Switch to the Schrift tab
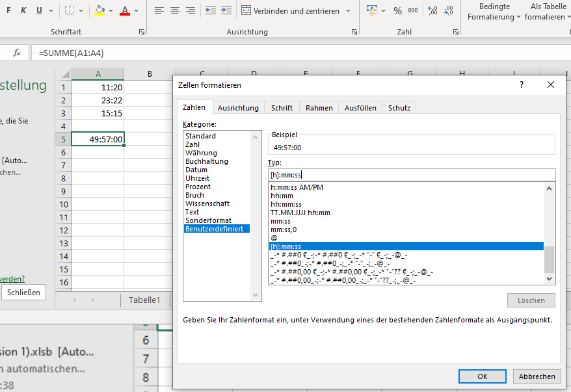571x392 pixels. 281,108
